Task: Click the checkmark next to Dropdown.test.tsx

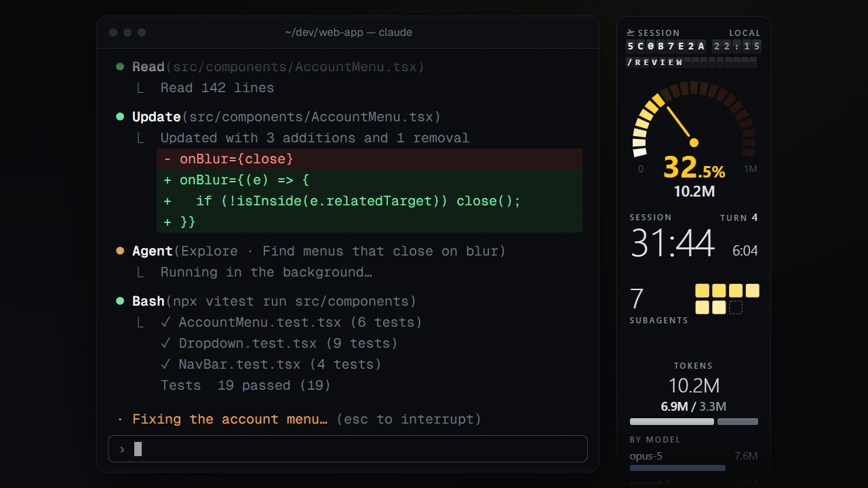Action: point(165,343)
